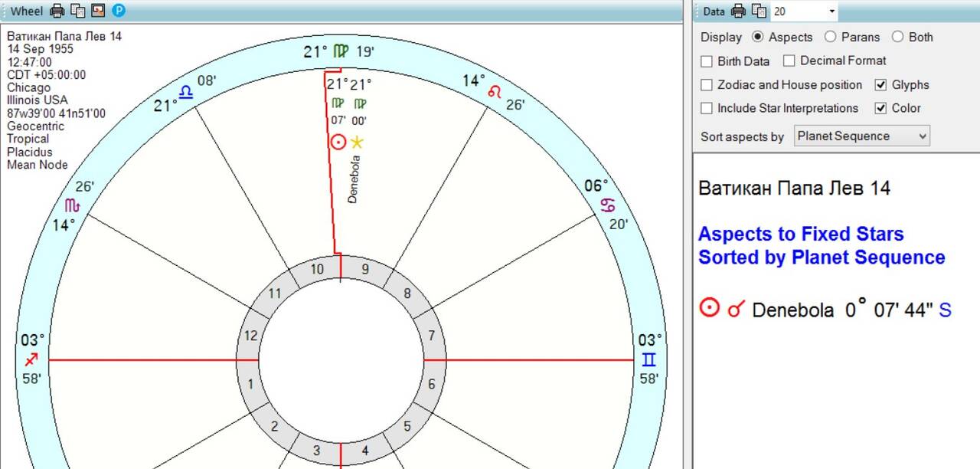Click the Scorpio glyph on the zodiac ring
The width and height of the screenshot is (980, 469).
pos(71,205)
